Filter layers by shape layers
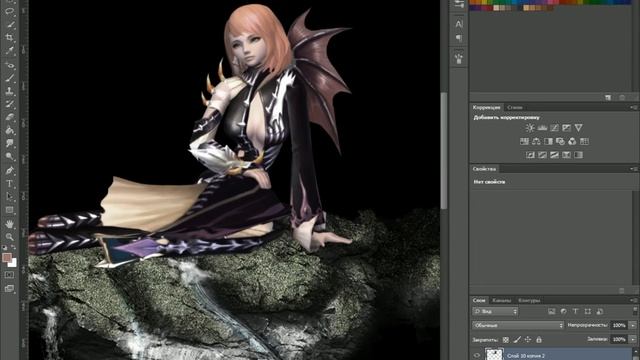The height and width of the screenshot is (360, 640). 588,311
